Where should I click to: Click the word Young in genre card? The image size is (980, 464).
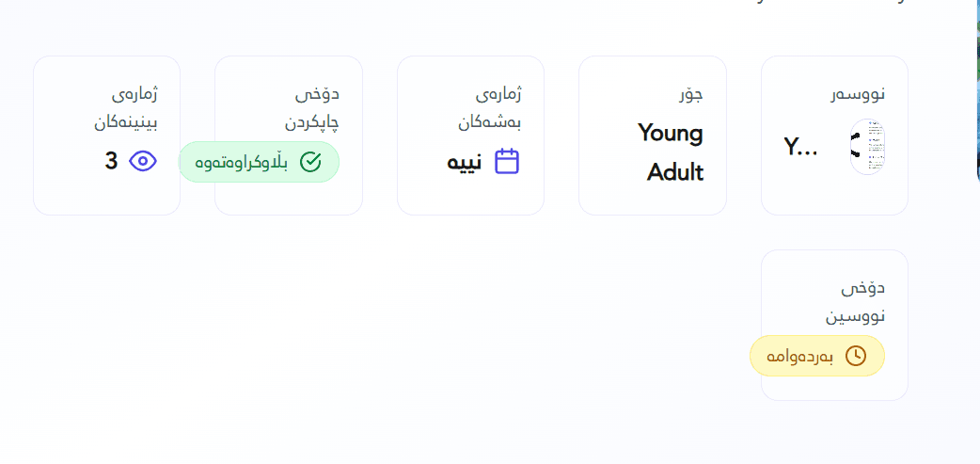[671, 133]
